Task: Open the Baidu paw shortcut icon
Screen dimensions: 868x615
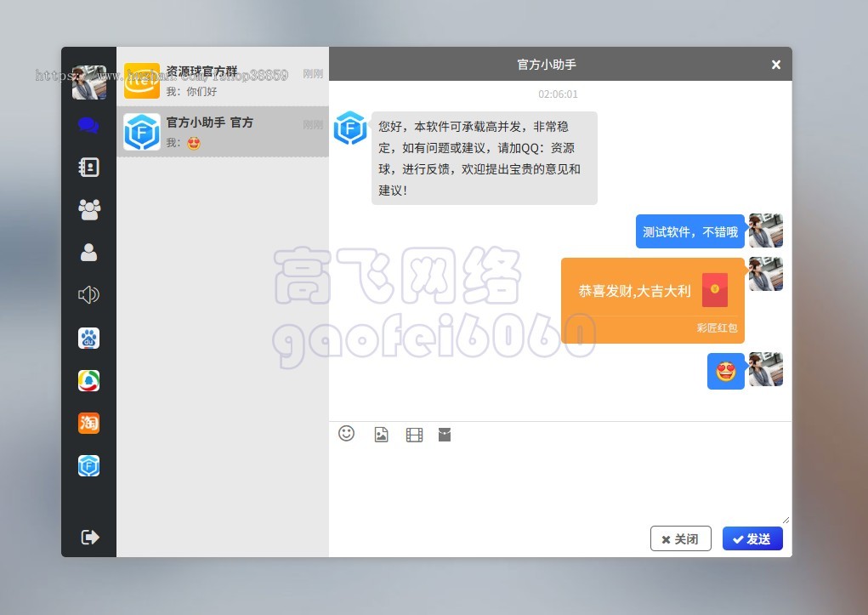Action: click(x=88, y=338)
